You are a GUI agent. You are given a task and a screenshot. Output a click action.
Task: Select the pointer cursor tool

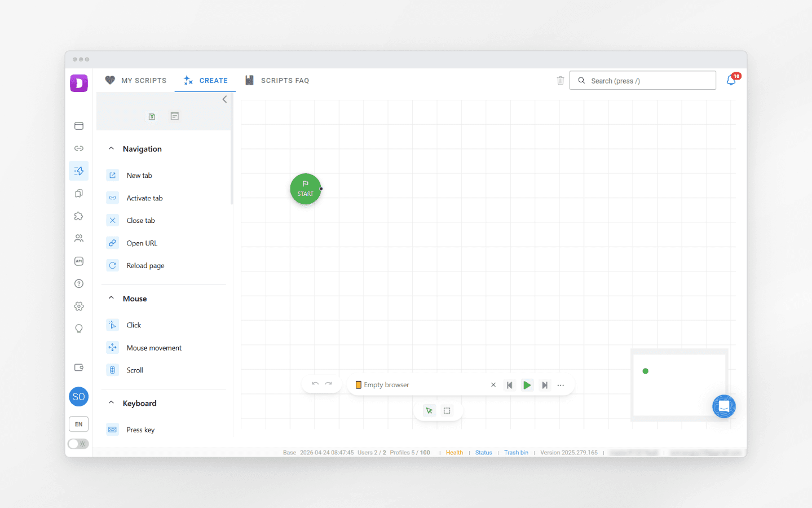(430, 411)
